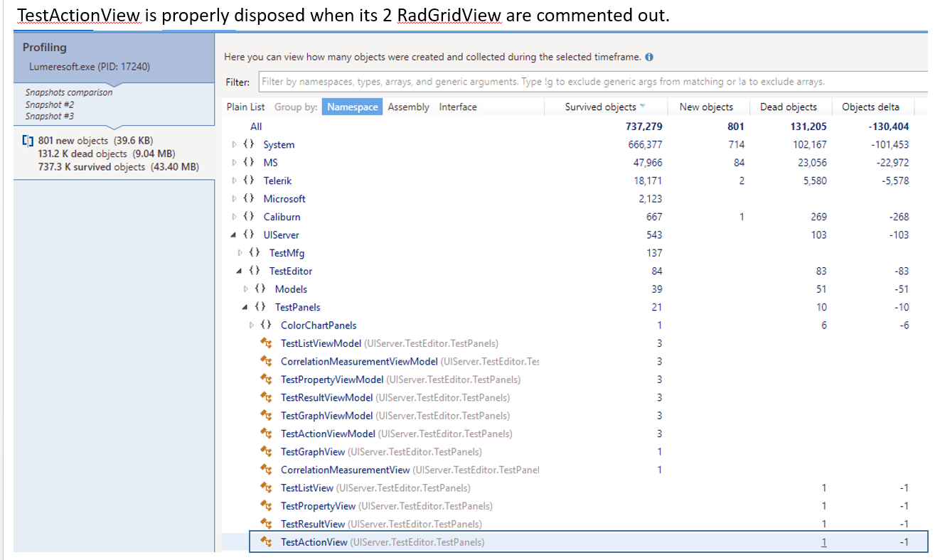Switch to Plain List view
Screen dimensions: 945x560
(245, 107)
